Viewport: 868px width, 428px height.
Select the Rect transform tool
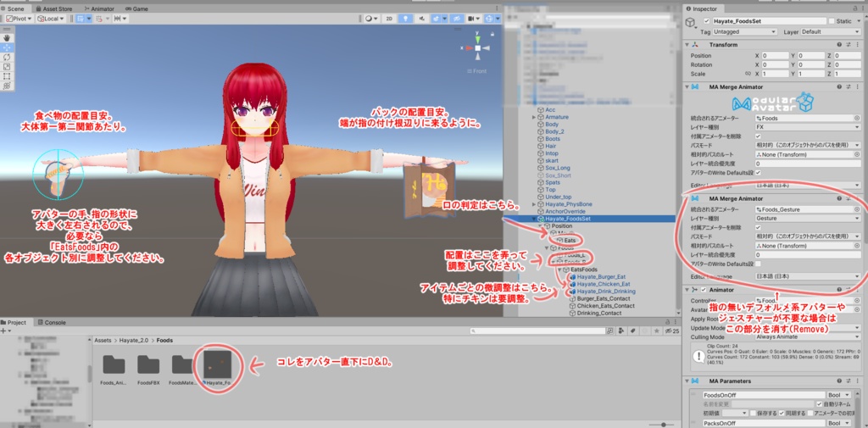(x=7, y=76)
